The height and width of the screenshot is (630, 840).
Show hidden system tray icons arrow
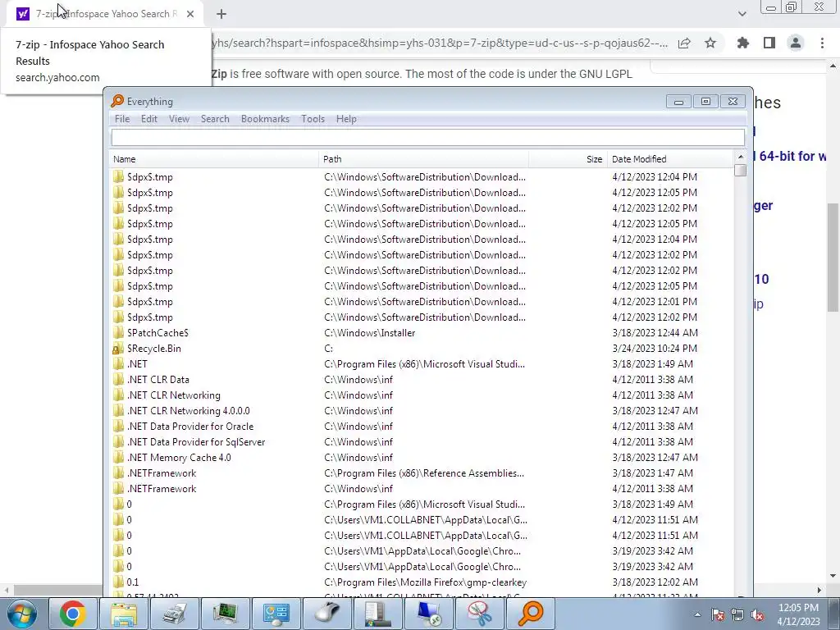(697, 614)
